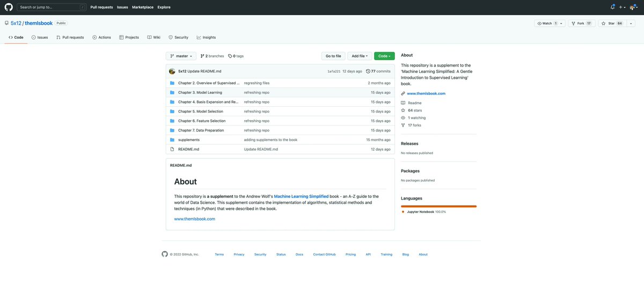Switch to the Code tab
Image resolution: width=644 pixels, height=302 pixels.
(16, 38)
